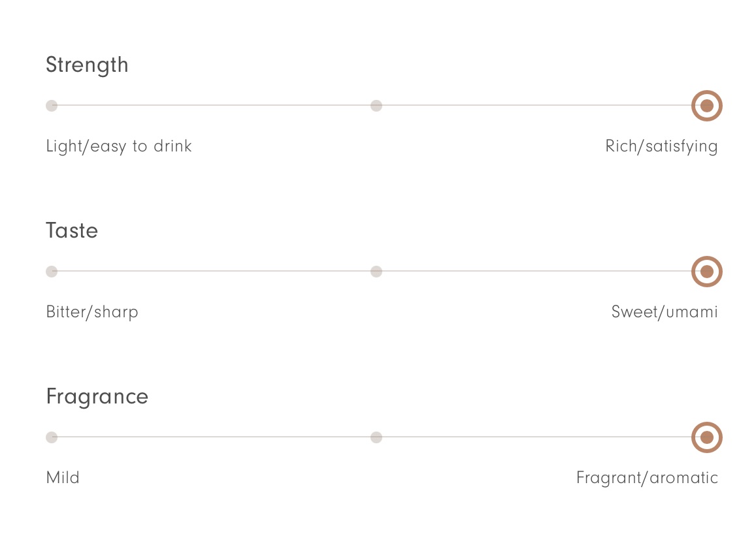Click Fragrance track between Mild and middle dot
The height and width of the screenshot is (536, 756).
tap(214, 437)
